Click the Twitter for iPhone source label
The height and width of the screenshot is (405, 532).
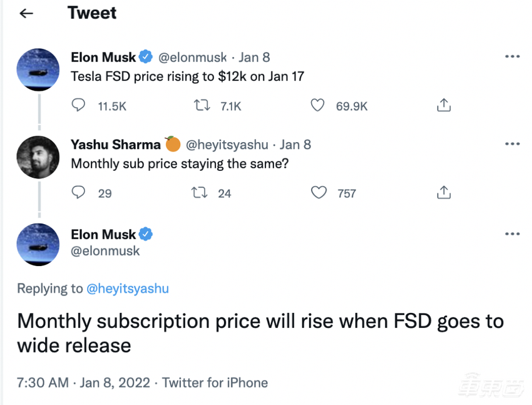(x=215, y=383)
